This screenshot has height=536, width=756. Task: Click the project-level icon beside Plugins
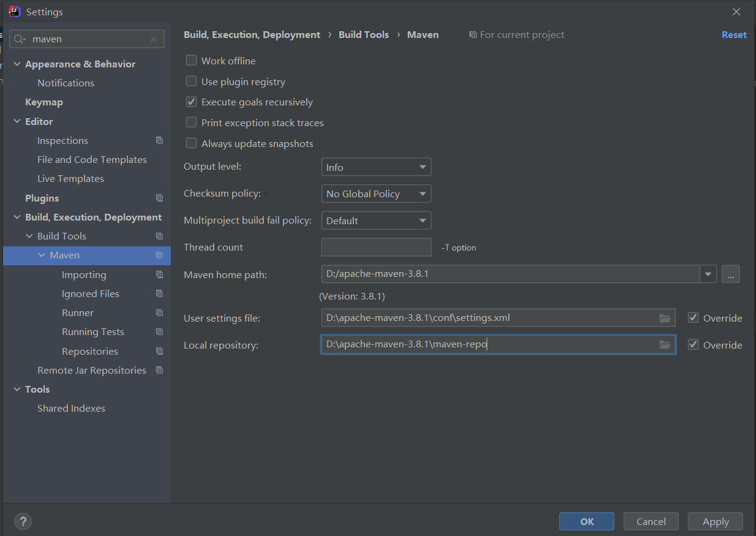click(x=159, y=198)
